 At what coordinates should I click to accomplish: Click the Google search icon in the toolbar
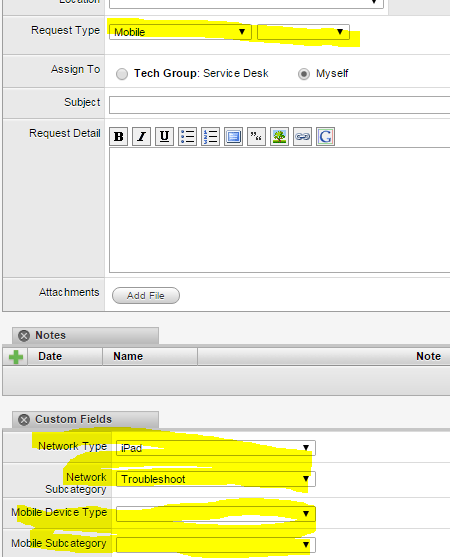(x=325, y=137)
